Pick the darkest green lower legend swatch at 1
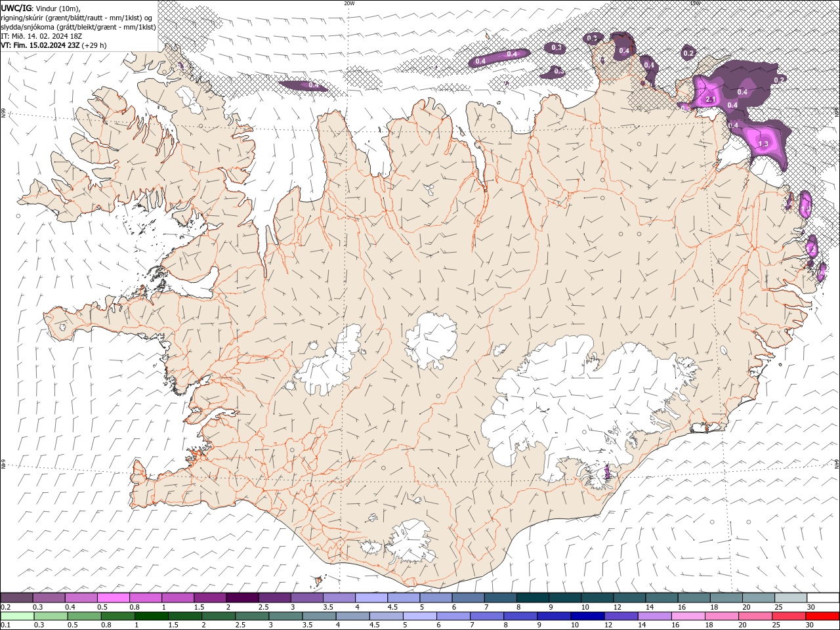The height and width of the screenshot is (630, 840). point(152,616)
